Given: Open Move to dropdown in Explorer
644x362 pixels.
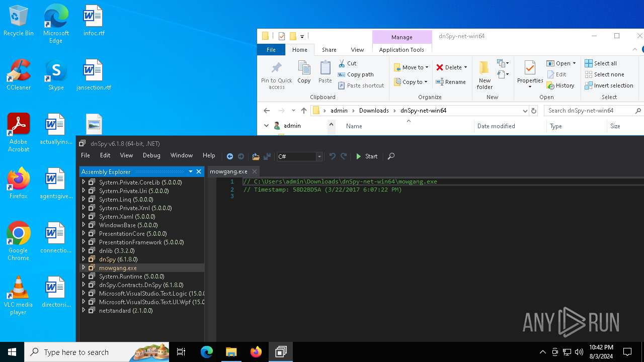Looking at the screenshot, I should point(411,67).
